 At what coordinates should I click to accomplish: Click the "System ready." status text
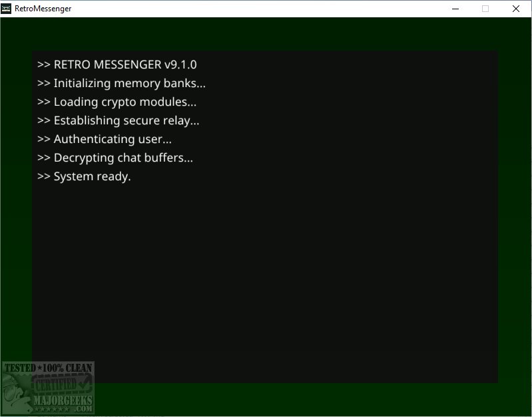click(x=92, y=176)
